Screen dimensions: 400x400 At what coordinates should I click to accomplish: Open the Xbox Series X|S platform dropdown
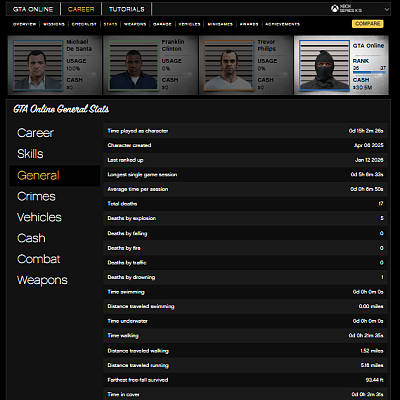(x=360, y=9)
